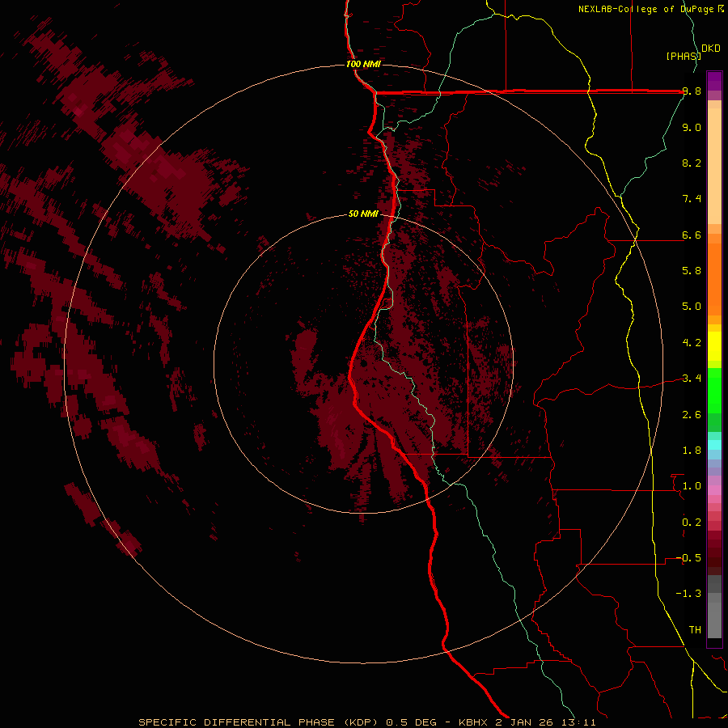
Task: Click the light peach color band near 8.2
Action: pos(714,167)
